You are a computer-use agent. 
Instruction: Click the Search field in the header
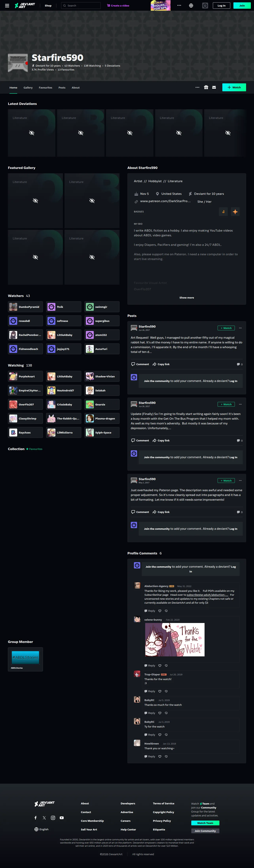[81, 5]
